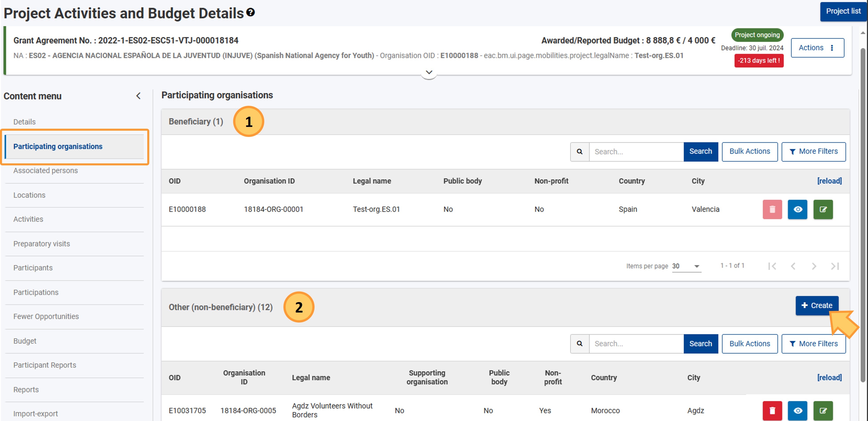The height and width of the screenshot is (421, 868).
Task: Go to first page of Beneficiary list
Action: 772,266
